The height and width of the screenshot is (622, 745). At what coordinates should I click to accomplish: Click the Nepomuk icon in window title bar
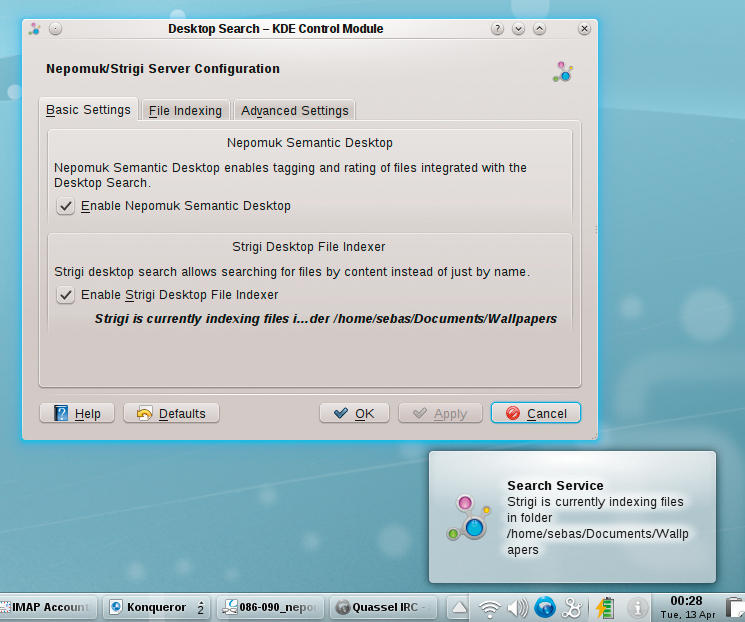point(34,29)
